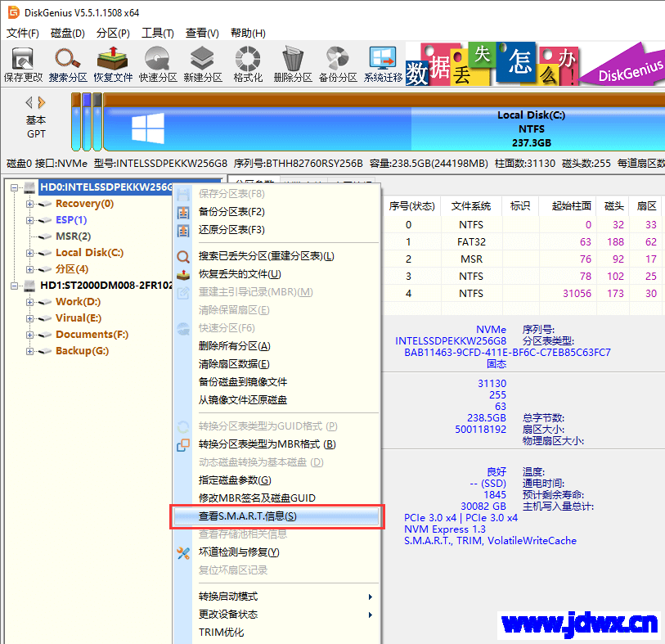Screen dimensions: 665x644
Task: Select the Backup(G:) partition in tree
Action: coord(82,351)
